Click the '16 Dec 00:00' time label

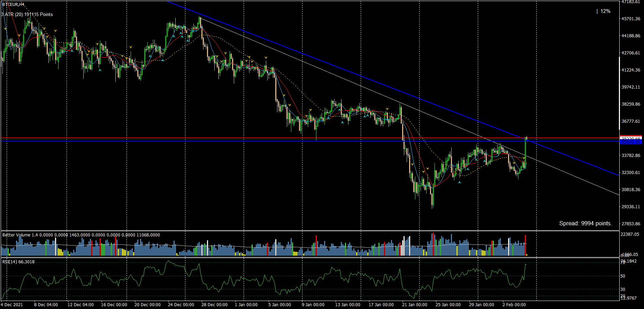pos(114,305)
